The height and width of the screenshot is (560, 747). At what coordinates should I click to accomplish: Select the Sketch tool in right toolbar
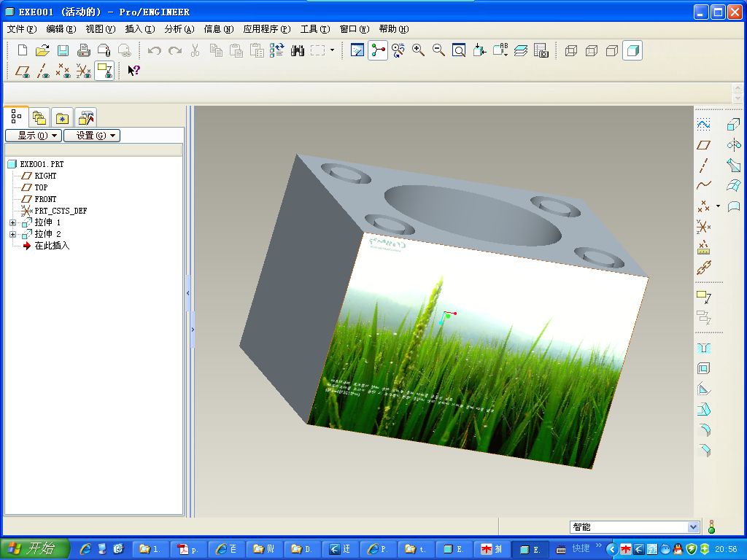703,125
